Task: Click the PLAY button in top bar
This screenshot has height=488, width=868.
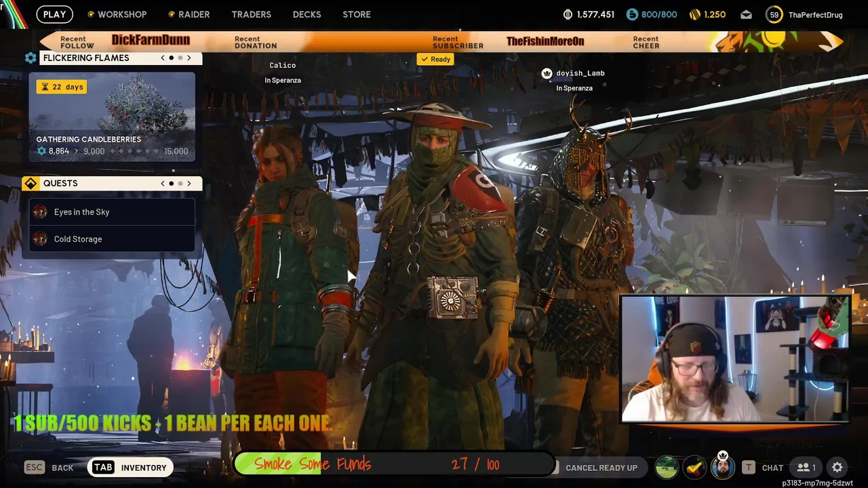Action: 54,14
